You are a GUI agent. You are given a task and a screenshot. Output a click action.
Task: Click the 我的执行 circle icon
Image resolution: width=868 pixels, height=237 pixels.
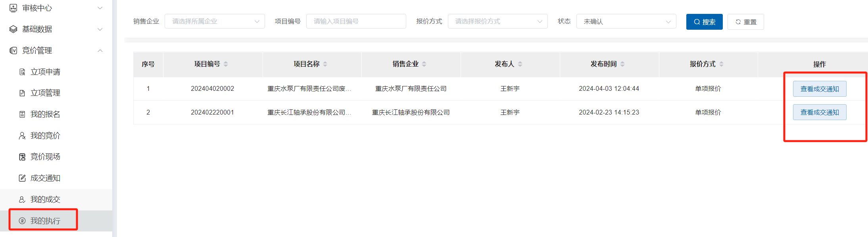(x=22, y=221)
